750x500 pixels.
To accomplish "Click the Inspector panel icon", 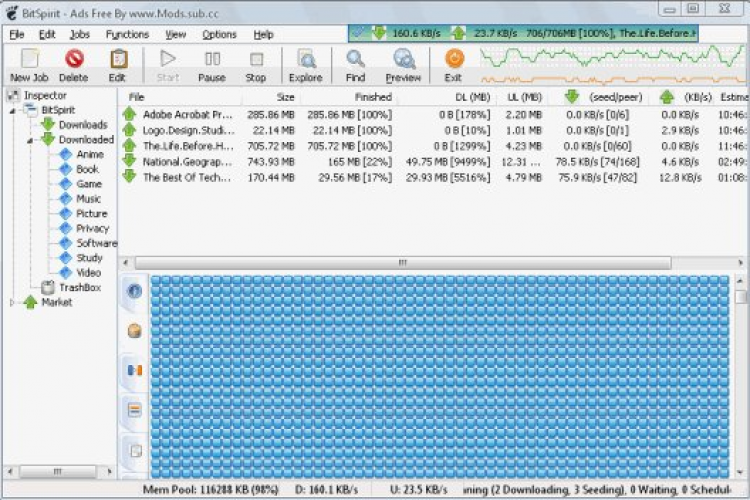I will tap(13, 95).
